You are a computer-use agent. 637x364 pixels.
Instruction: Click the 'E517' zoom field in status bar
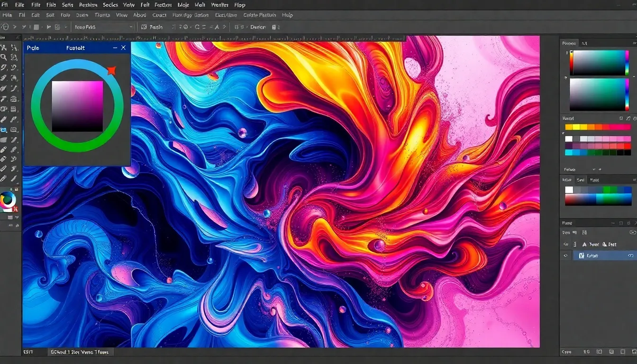29,352
